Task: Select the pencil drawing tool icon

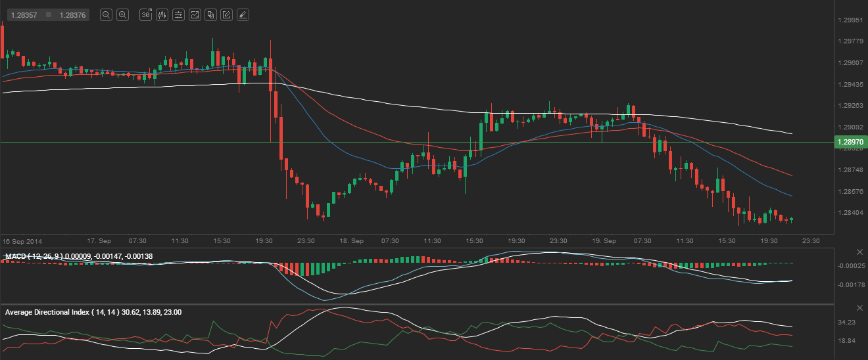Action: pyautogui.click(x=226, y=14)
